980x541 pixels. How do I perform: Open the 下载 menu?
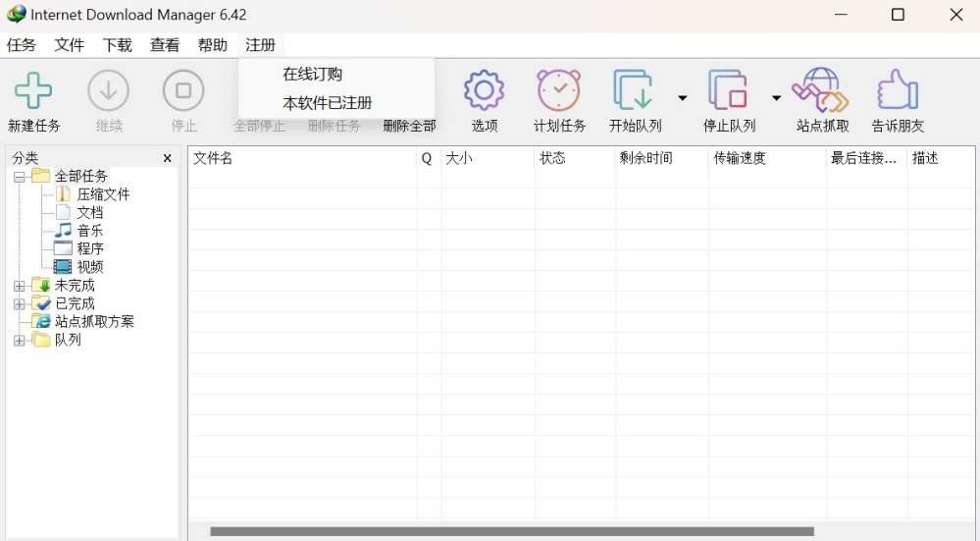coord(117,45)
